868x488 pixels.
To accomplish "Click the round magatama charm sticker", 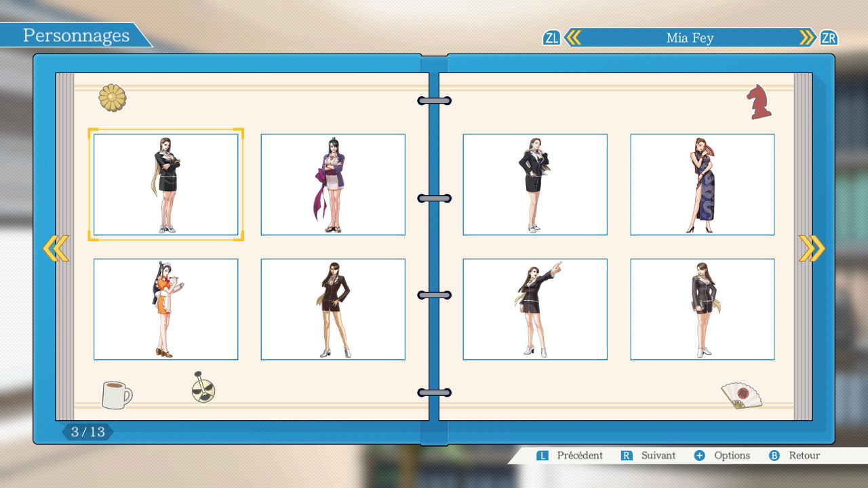I will point(203,388).
